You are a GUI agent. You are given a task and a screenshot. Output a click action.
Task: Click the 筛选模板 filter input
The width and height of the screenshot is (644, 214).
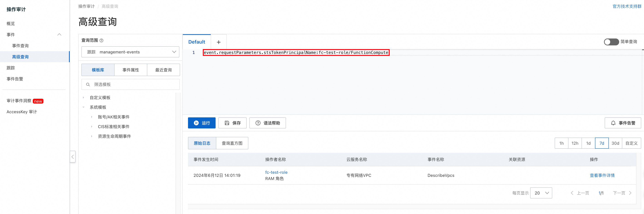coord(130,85)
